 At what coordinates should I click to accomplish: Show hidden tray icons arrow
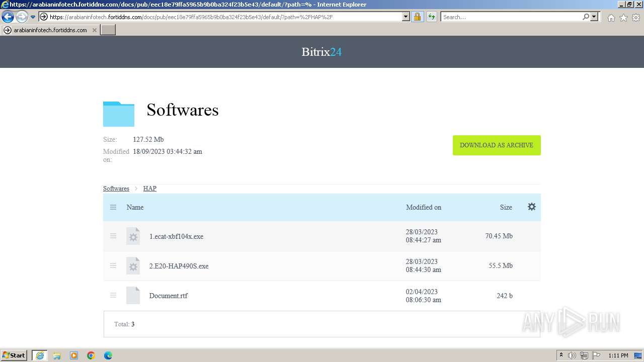click(x=561, y=355)
